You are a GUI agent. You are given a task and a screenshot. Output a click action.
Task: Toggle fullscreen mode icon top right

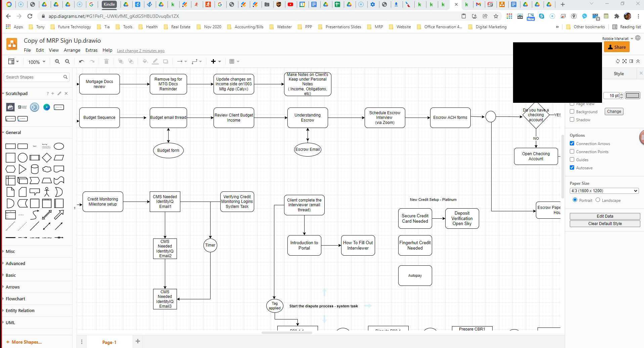point(625,61)
